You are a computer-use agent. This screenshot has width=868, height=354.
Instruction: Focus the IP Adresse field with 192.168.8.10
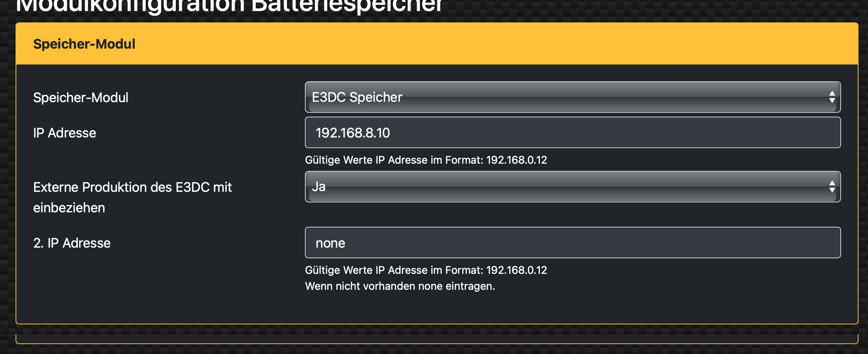pos(573,133)
